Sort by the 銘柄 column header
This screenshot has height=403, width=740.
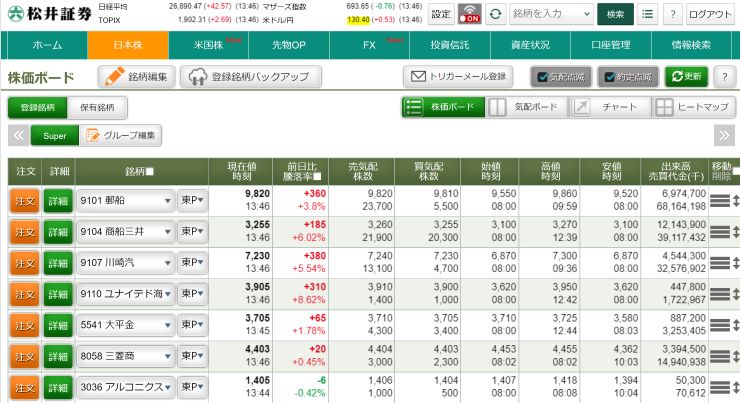[x=142, y=172]
